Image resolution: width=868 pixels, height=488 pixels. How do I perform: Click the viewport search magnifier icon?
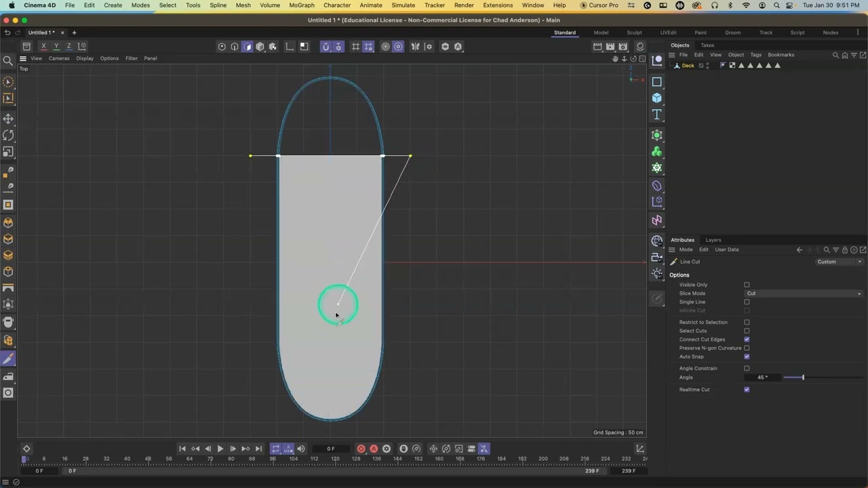[8, 61]
